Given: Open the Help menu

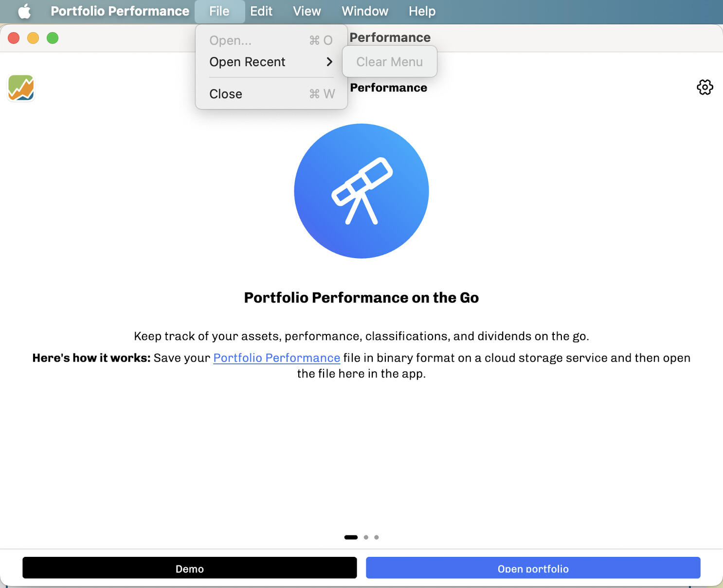Looking at the screenshot, I should pyautogui.click(x=422, y=11).
